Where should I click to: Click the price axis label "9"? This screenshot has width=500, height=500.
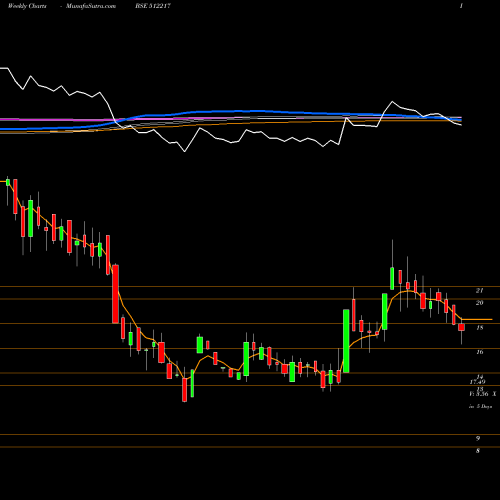478,439
